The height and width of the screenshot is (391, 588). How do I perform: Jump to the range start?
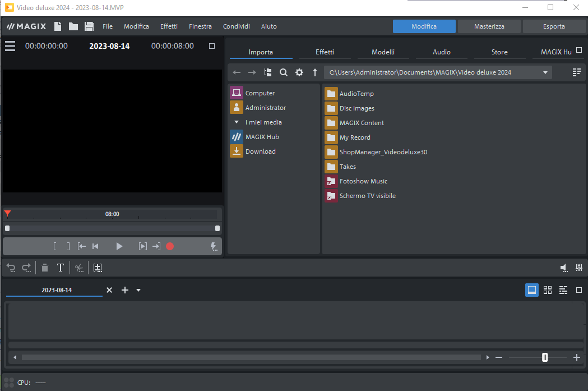[81, 246]
